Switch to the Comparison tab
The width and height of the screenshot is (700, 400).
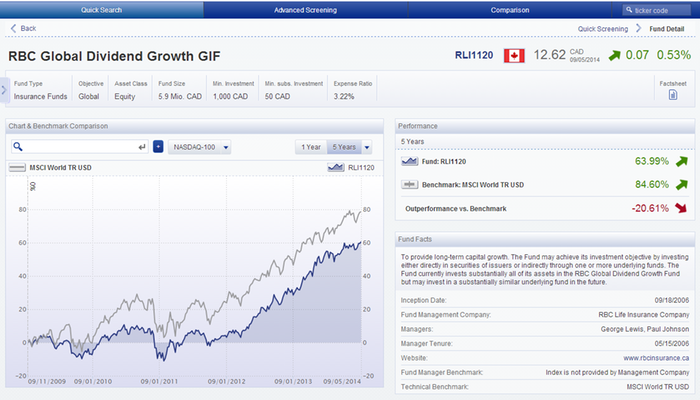click(510, 10)
